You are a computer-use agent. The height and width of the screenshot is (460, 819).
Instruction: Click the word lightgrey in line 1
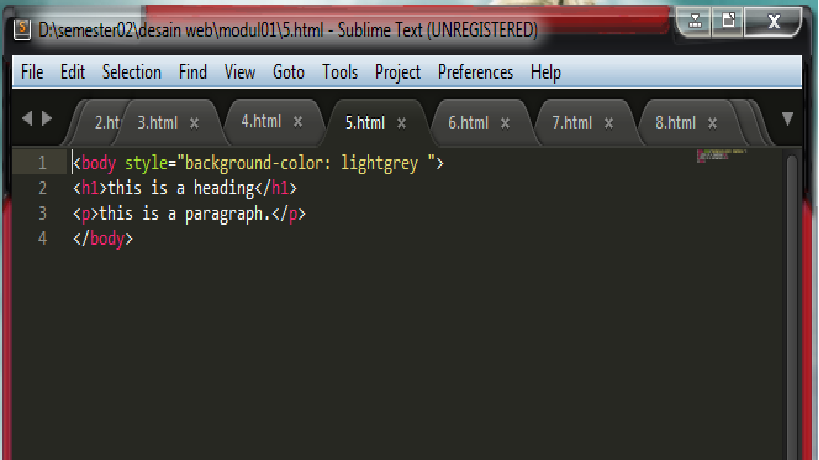pos(379,163)
